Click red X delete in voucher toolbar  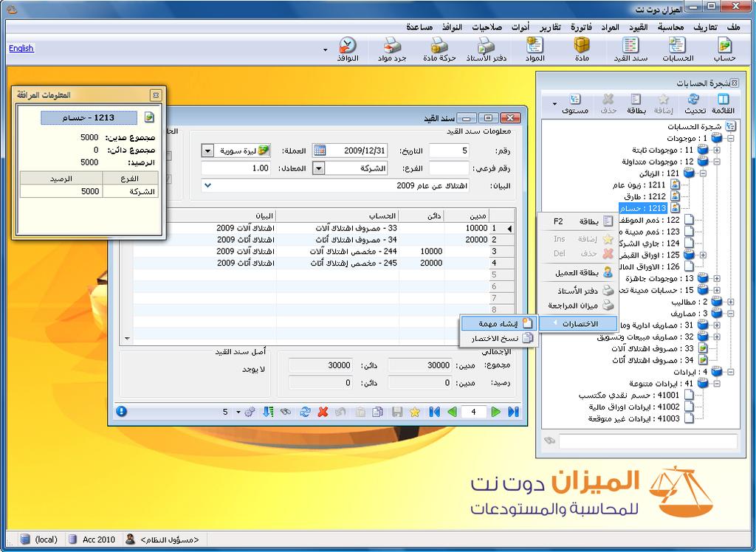(x=323, y=412)
